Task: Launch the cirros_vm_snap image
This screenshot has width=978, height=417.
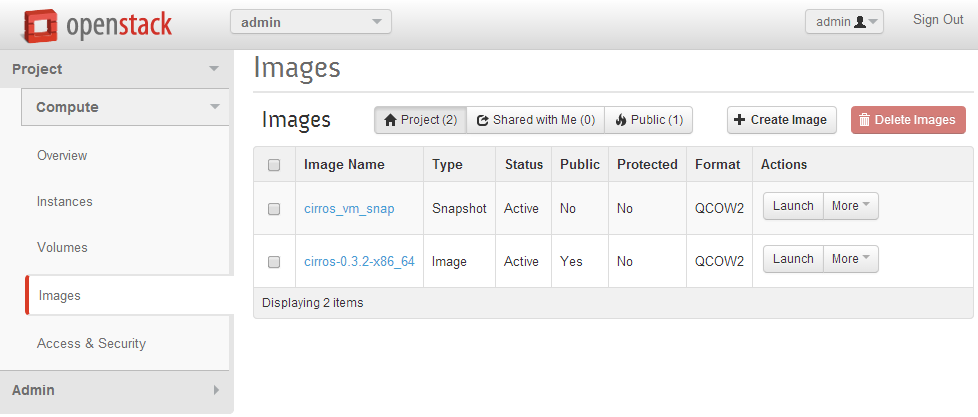Action: coord(793,206)
